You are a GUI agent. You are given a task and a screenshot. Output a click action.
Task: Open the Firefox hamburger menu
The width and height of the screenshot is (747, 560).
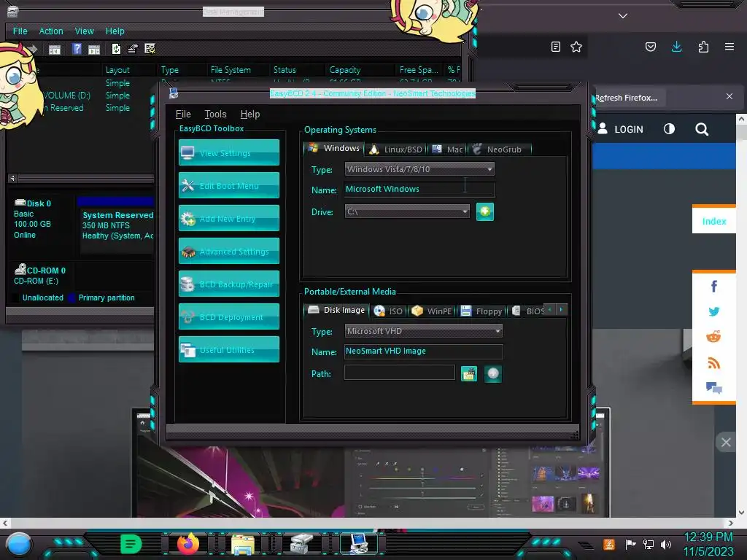[729, 47]
